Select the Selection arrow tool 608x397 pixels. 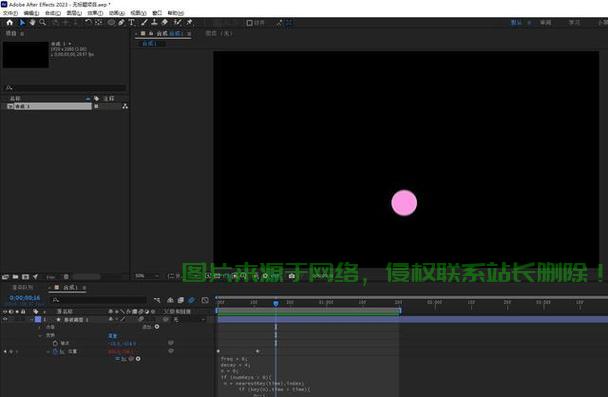pos(22,22)
